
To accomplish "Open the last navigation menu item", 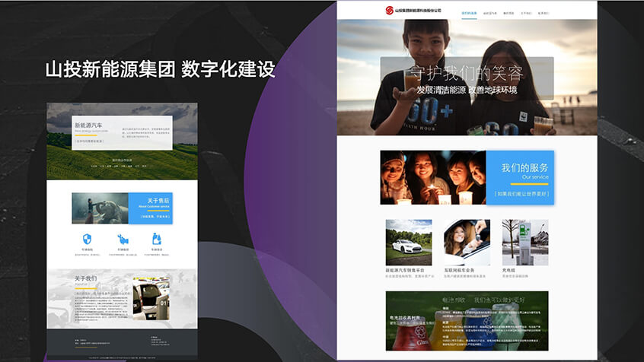I will pyautogui.click(x=543, y=13).
